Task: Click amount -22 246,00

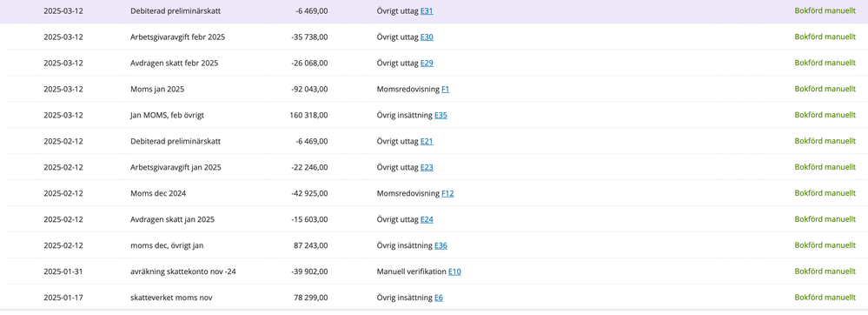Action: 309,167
